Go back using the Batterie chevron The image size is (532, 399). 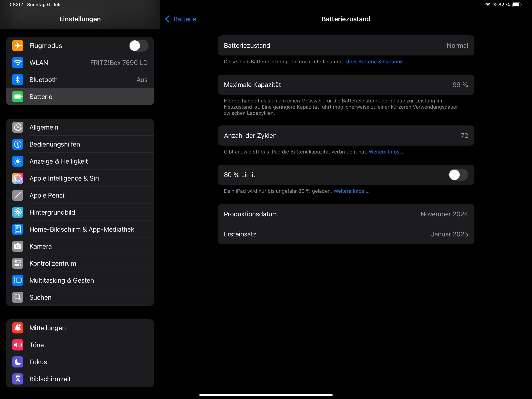click(168, 19)
